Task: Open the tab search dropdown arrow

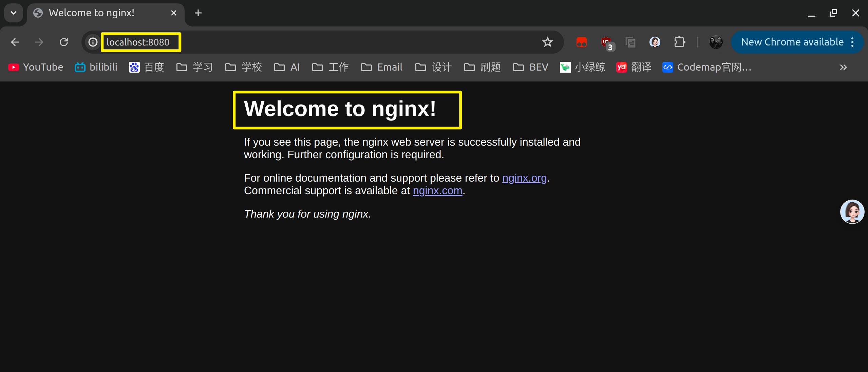Action: pyautogui.click(x=14, y=13)
